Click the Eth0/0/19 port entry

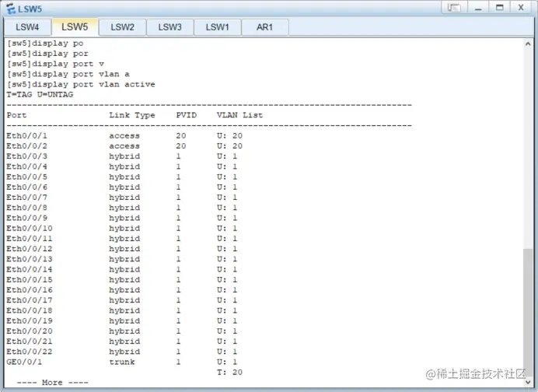tap(30, 321)
